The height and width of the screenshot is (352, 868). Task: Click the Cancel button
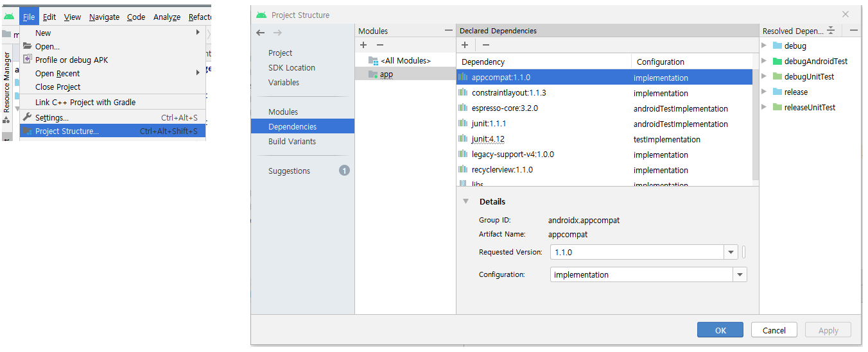click(x=774, y=330)
